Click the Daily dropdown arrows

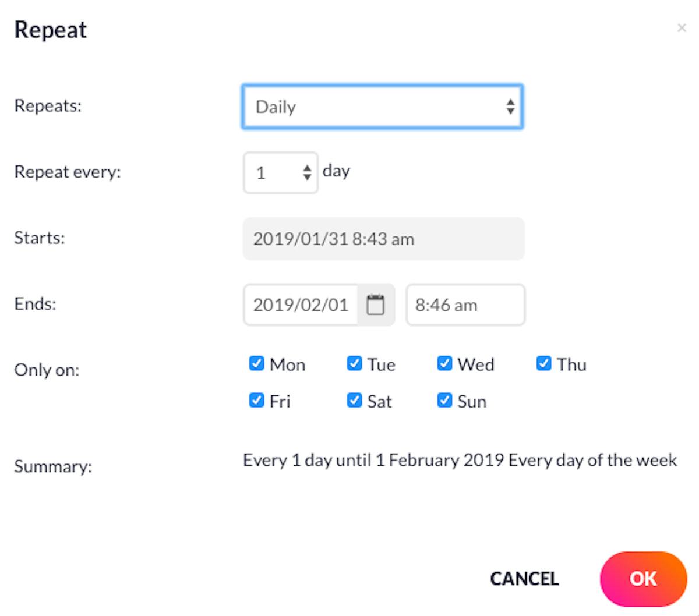click(510, 107)
